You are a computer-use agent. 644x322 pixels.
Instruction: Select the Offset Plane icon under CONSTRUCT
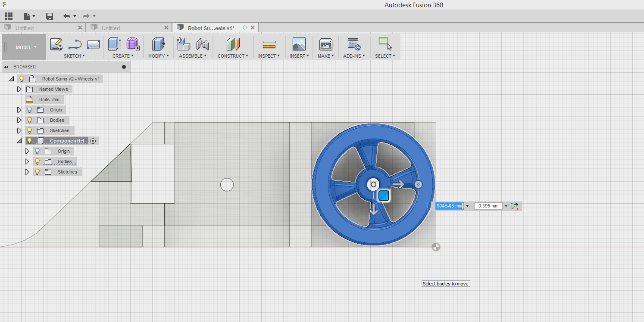(x=233, y=44)
